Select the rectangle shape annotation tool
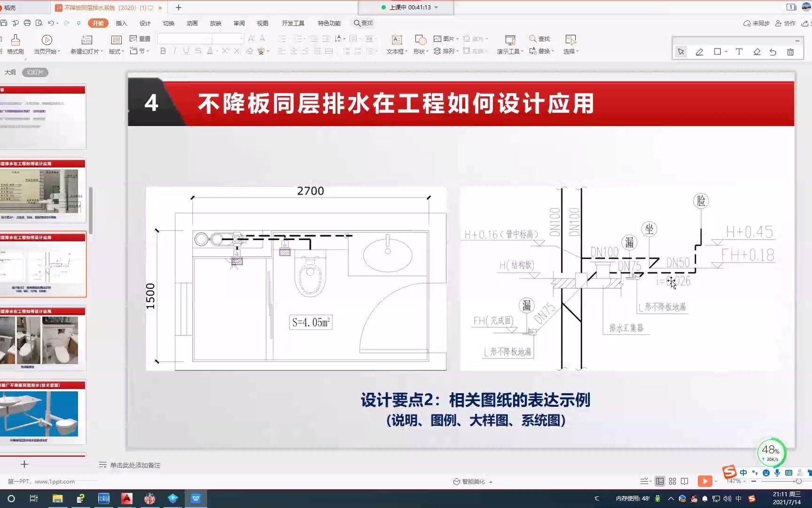 tap(718, 52)
